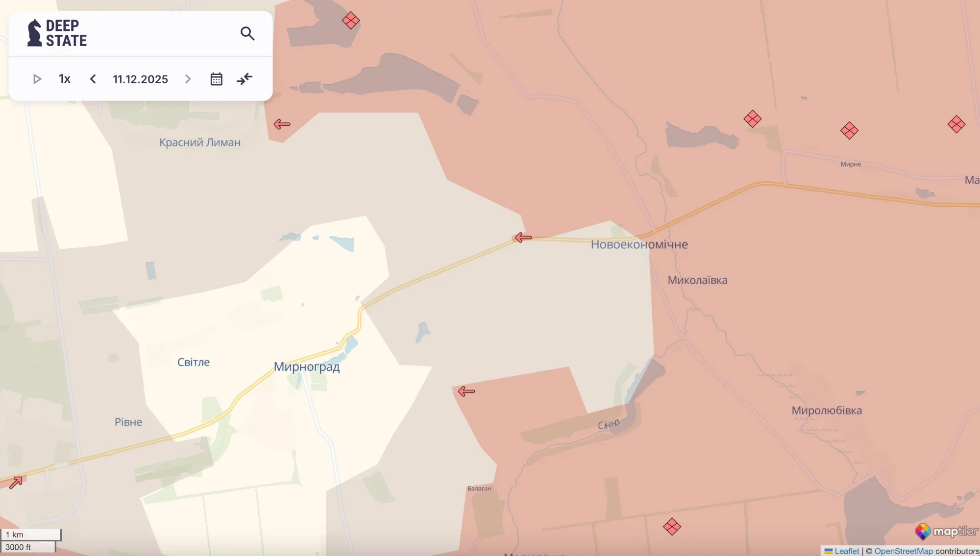Click attack arrow near Красний Лиман

(x=282, y=124)
